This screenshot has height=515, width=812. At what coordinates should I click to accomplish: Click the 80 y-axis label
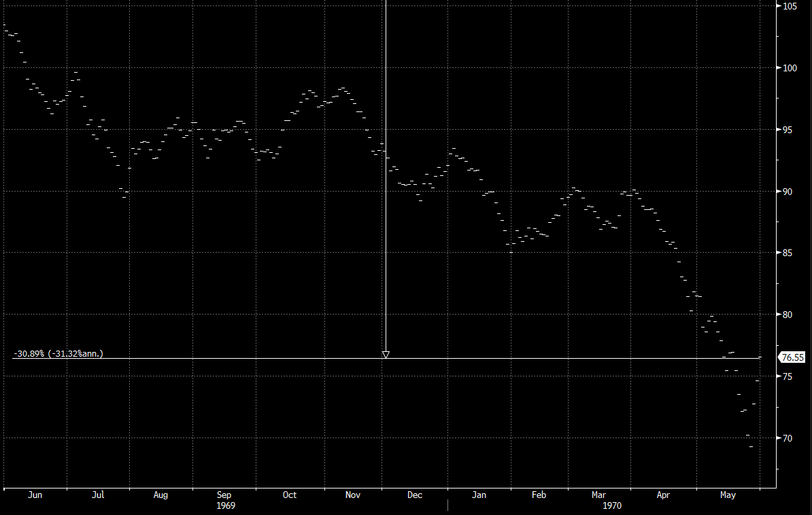click(x=788, y=315)
